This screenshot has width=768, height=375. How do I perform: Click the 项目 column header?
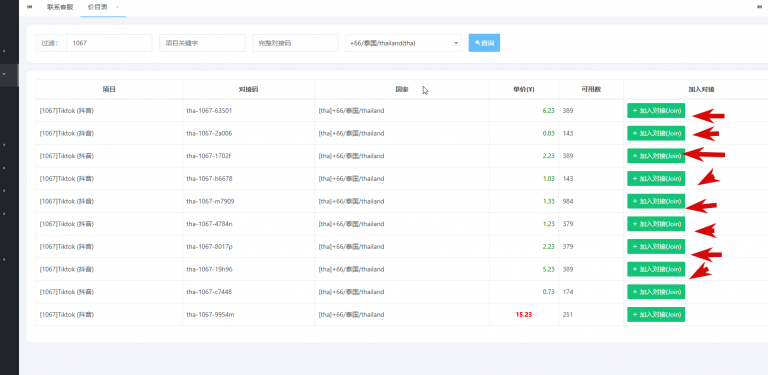(109, 90)
